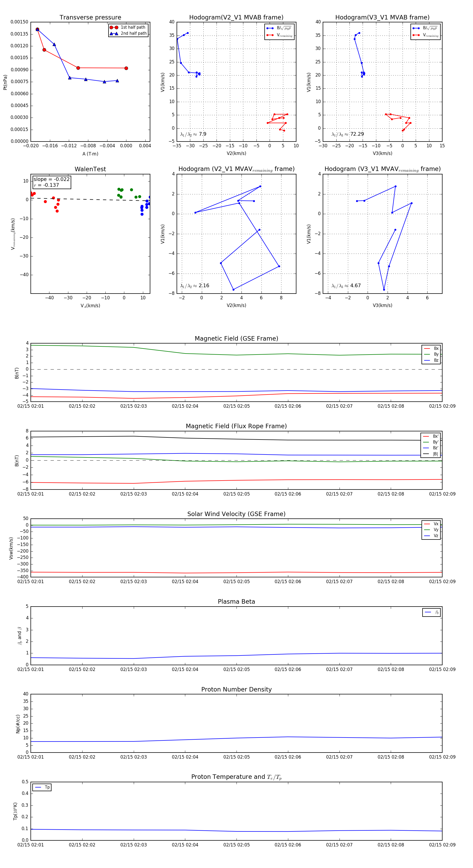Screen dimensions: 473x868
Task: Click the "Vsw(km/s)" y-axis label
Action: pyautogui.click(x=11, y=549)
